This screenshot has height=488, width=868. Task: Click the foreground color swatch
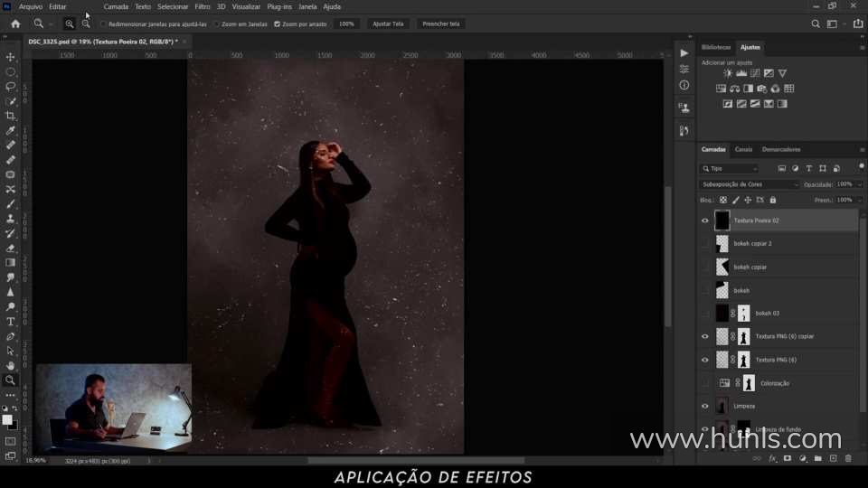tap(7, 419)
